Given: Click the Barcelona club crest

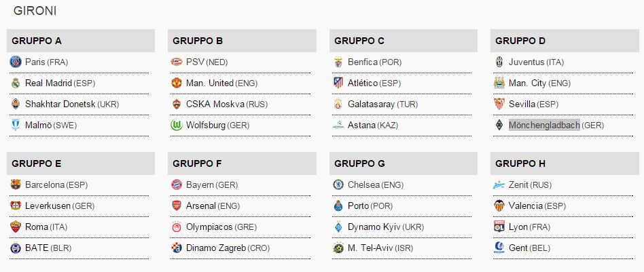Looking at the screenshot, I should click(16, 184).
